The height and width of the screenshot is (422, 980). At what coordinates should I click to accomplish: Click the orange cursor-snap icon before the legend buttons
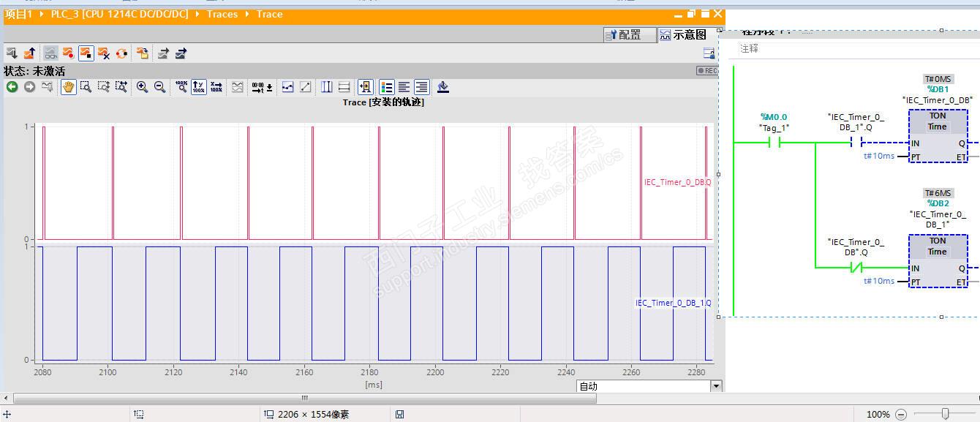366,87
